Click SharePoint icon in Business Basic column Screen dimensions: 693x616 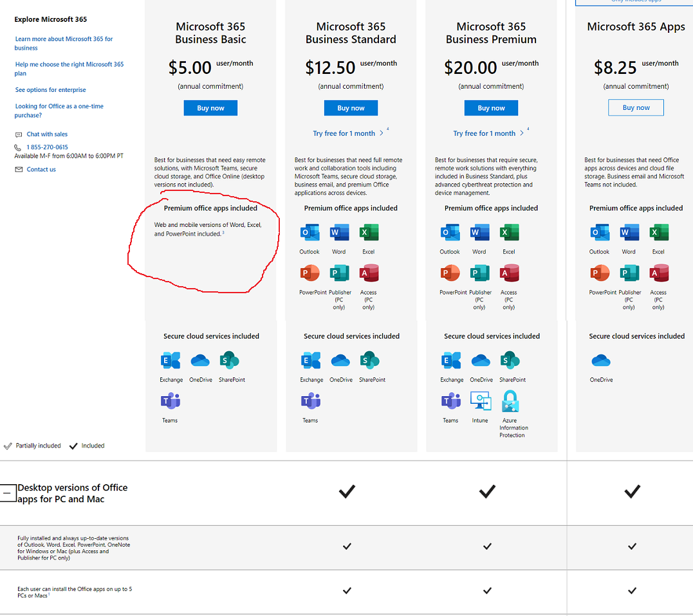229,360
